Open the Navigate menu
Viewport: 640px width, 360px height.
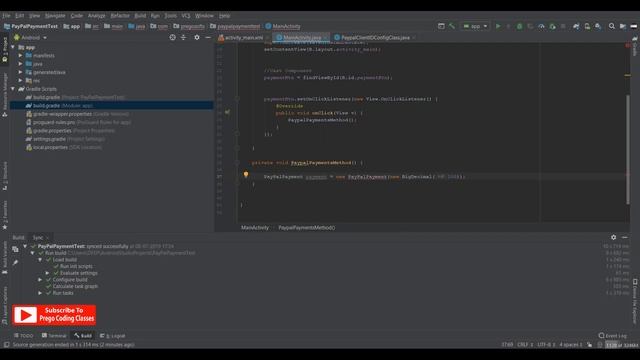point(55,16)
